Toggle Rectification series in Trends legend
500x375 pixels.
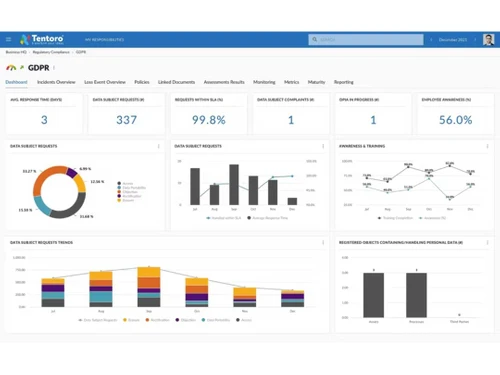point(157,320)
